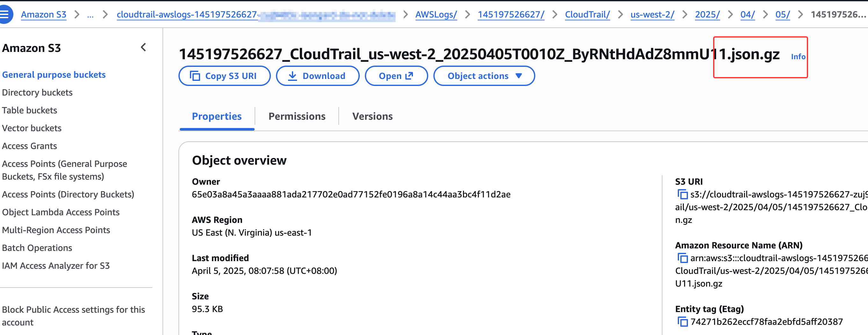The image size is (868, 335).
Task: Open Batch Operations in sidebar
Action: click(37, 248)
